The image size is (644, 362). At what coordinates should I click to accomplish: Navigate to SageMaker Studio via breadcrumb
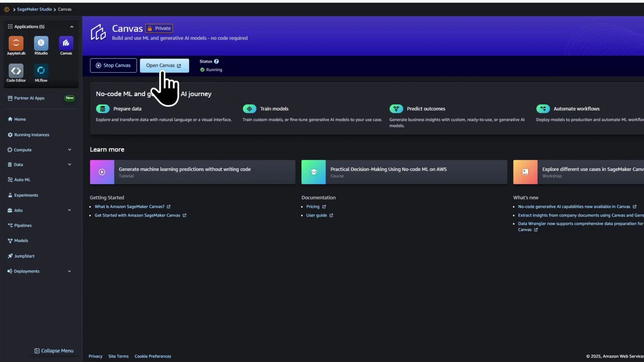[34, 9]
